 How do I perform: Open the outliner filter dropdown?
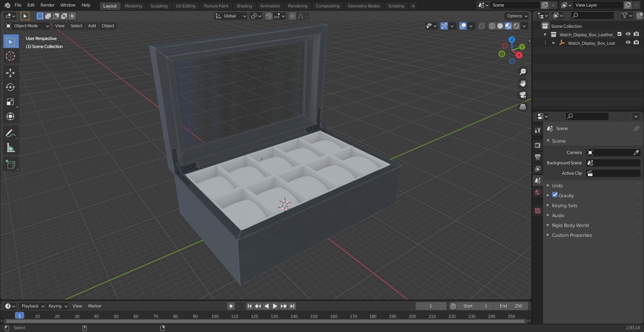coord(627,16)
